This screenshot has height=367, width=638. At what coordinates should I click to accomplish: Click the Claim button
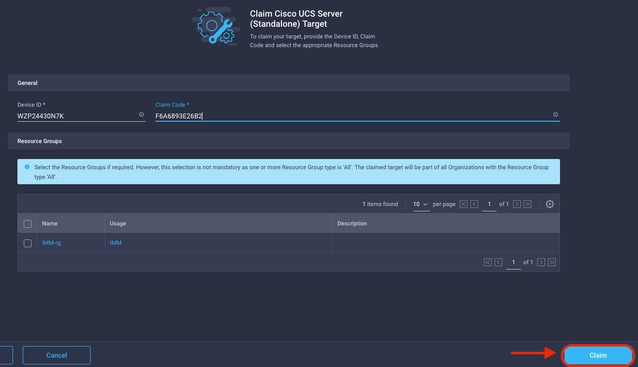598,355
